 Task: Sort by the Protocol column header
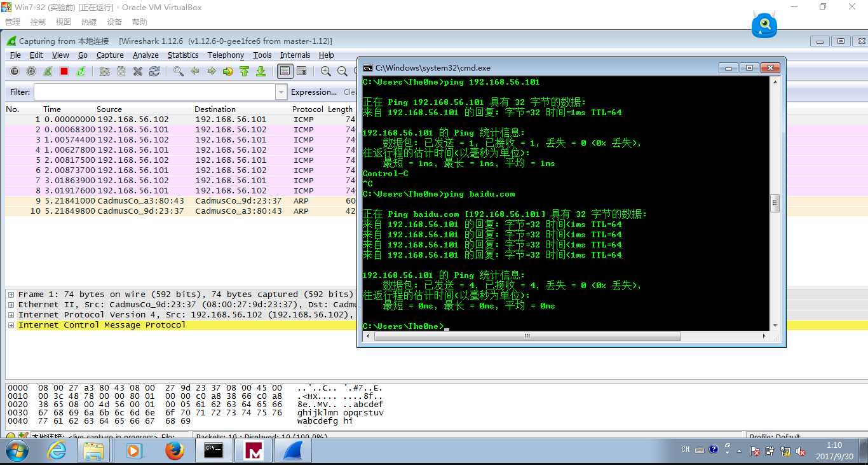click(x=308, y=109)
